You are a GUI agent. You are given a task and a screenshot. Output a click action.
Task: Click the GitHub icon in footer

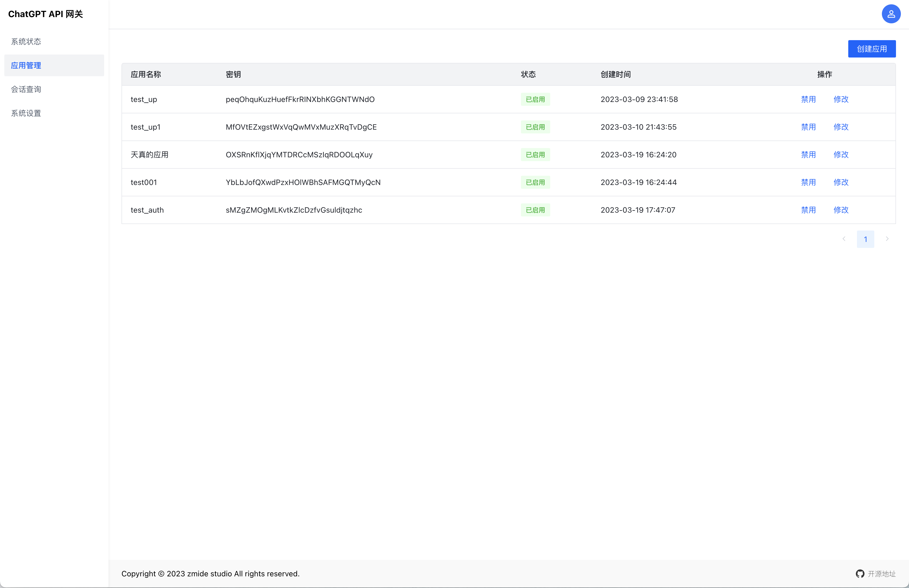pyautogui.click(x=860, y=574)
